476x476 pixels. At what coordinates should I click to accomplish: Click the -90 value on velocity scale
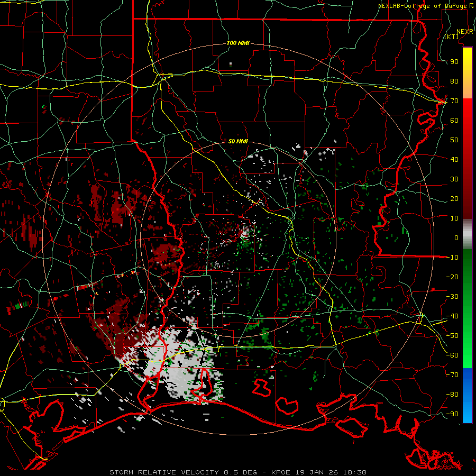452,414
